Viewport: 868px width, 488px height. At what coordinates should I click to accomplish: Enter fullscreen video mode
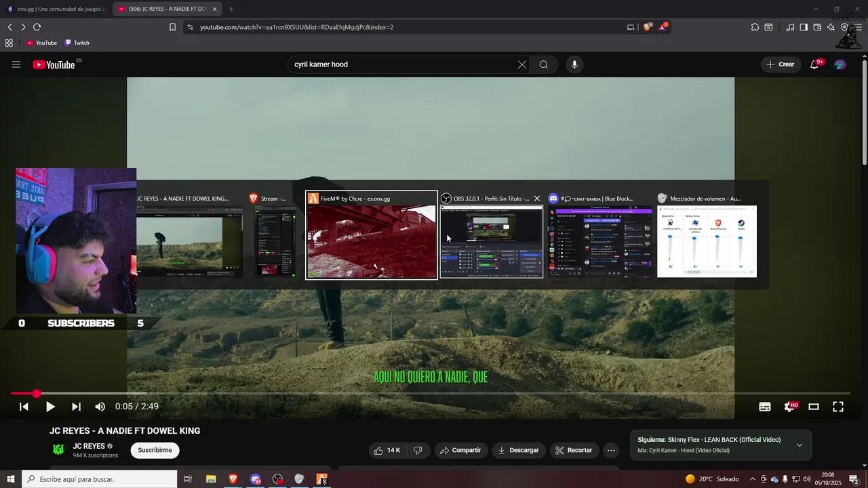coord(838,407)
